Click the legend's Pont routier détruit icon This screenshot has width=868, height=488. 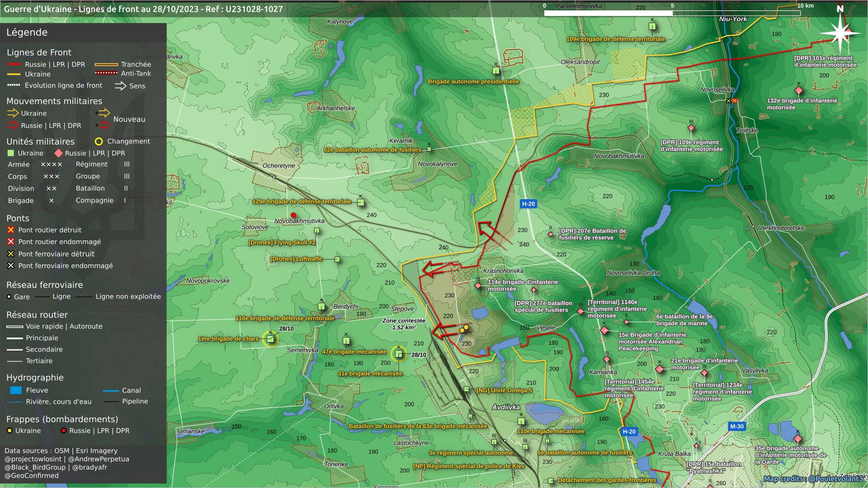[11, 230]
